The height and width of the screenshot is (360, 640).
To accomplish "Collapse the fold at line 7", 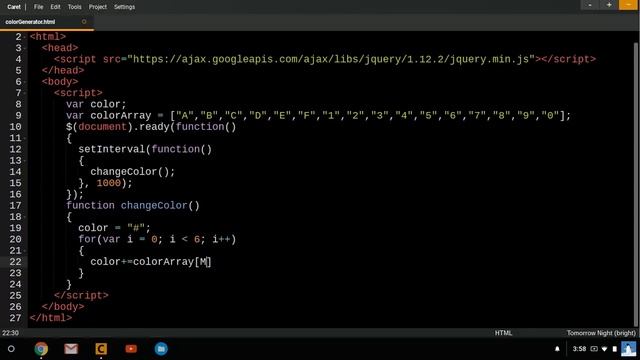I will tap(25, 93).
